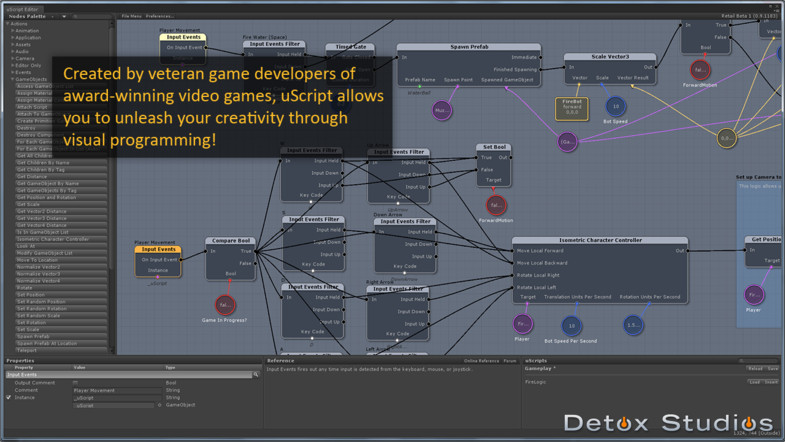Image resolution: width=785 pixels, height=442 pixels.
Task: Select the red 'Game In Progress?' bool variable
Action: pyautogui.click(x=225, y=304)
